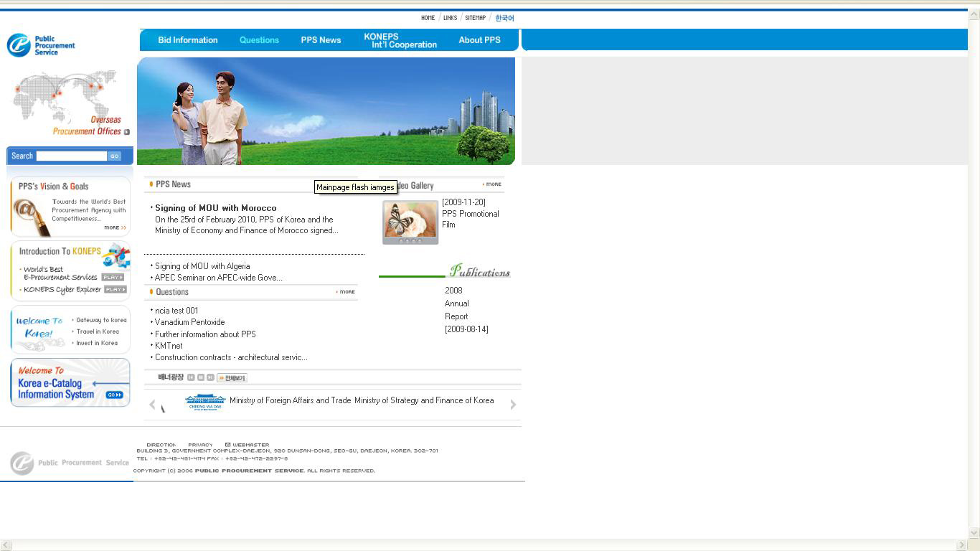Open Signing of MOU with Algeria news
The height and width of the screenshot is (551, 980).
pyautogui.click(x=202, y=266)
